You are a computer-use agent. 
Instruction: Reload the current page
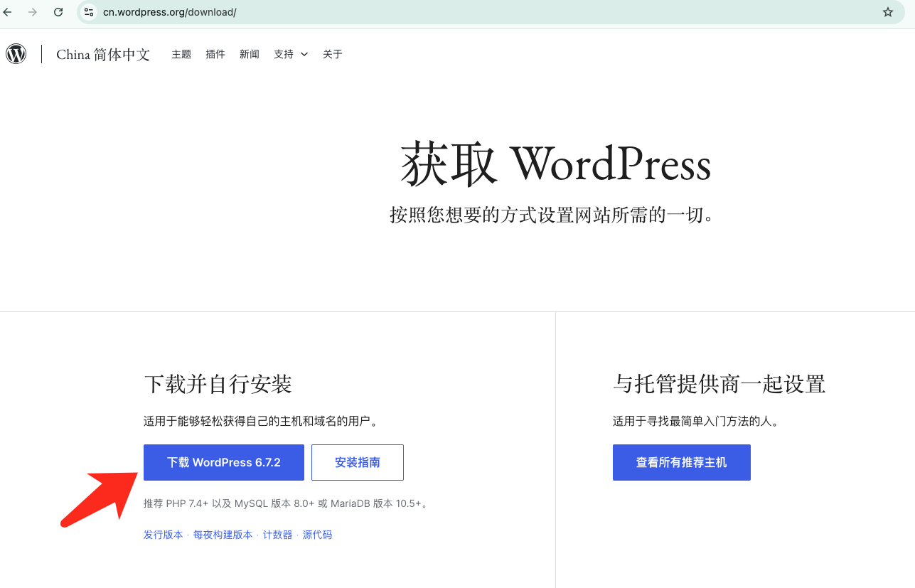point(58,12)
